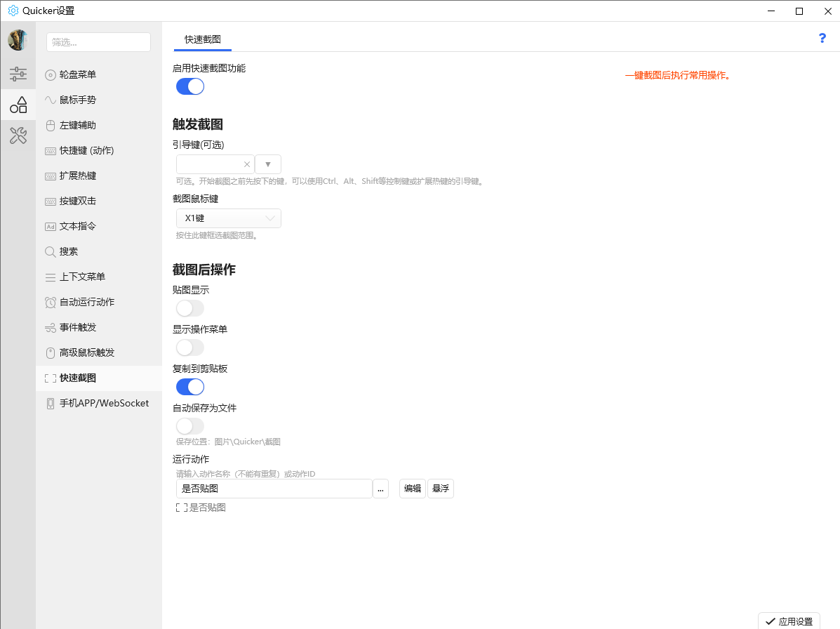840x629 pixels.
Task: Select 扩展热键 in the sidebar
Action: 98,176
